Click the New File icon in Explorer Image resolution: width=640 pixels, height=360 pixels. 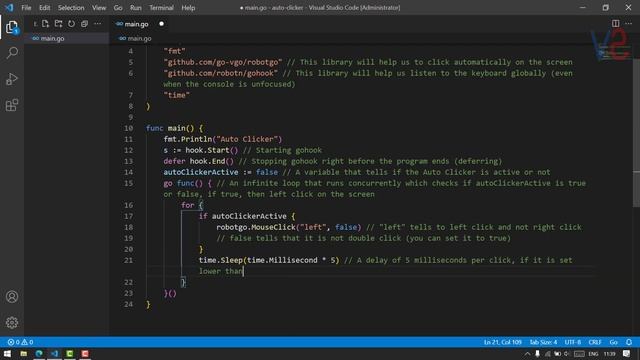pos(45,24)
